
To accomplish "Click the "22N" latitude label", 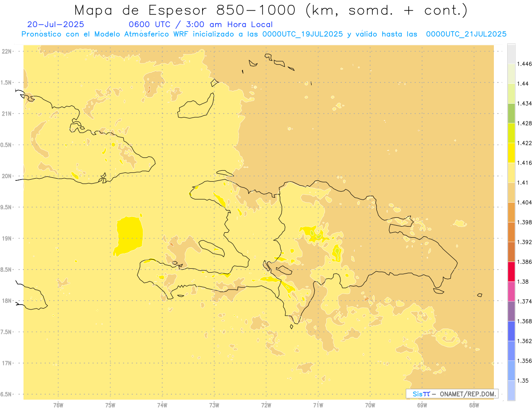I will click(x=6, y=51).
